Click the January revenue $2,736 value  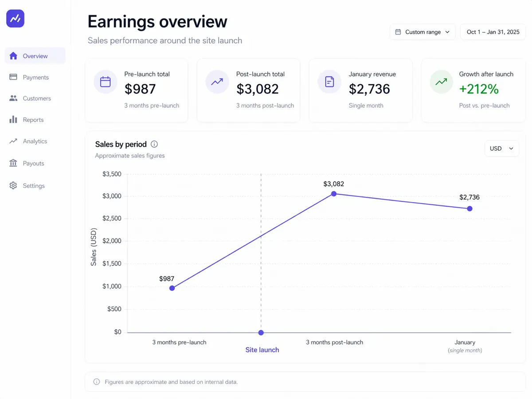click(x=369, y=89)
